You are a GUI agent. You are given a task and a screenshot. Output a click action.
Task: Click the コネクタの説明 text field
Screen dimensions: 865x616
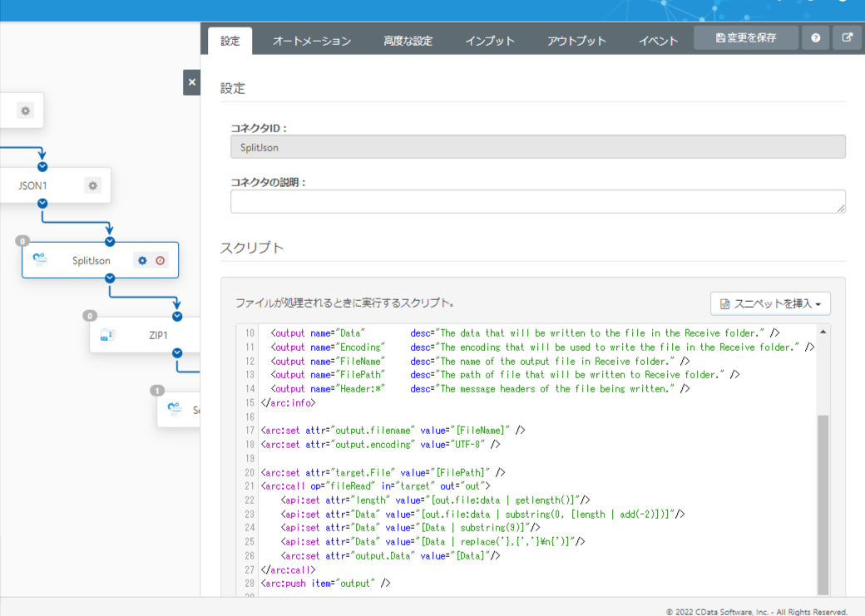[537, 201]
